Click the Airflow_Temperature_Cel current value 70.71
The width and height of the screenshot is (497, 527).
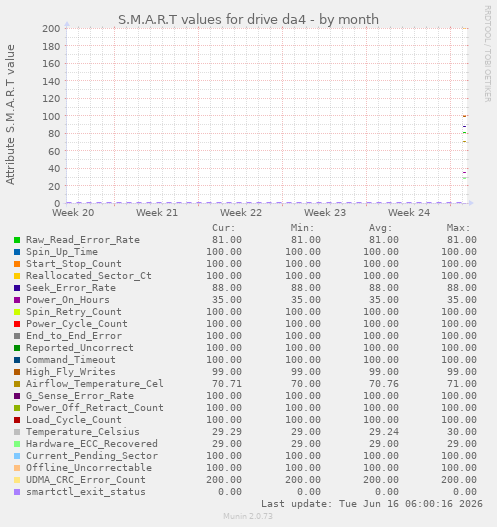[x=227, y=384]
